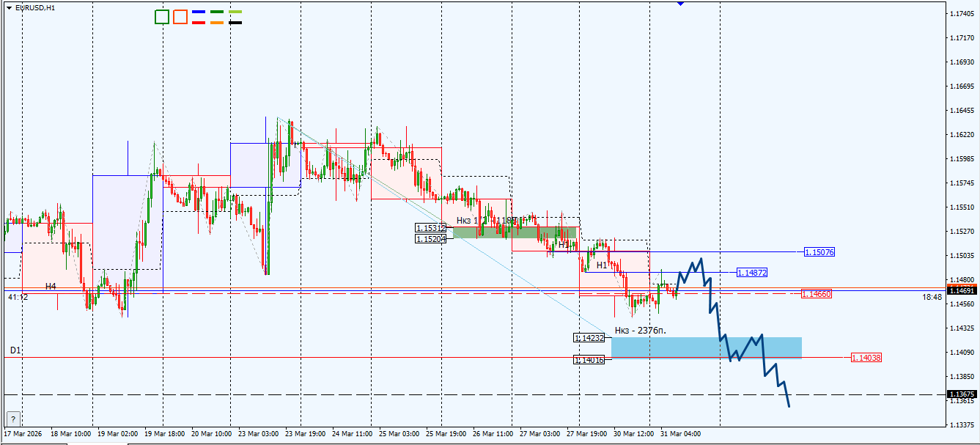Screen dimensions: 980x445
Task: Select the orange rectangle drawing tool
Action: [180, 16]
